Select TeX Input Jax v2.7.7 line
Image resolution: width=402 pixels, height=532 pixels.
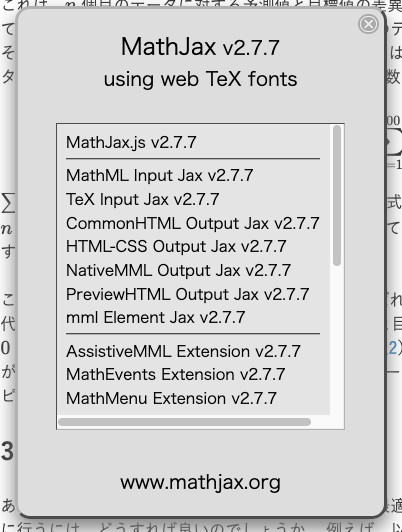[x=142, y=199]
